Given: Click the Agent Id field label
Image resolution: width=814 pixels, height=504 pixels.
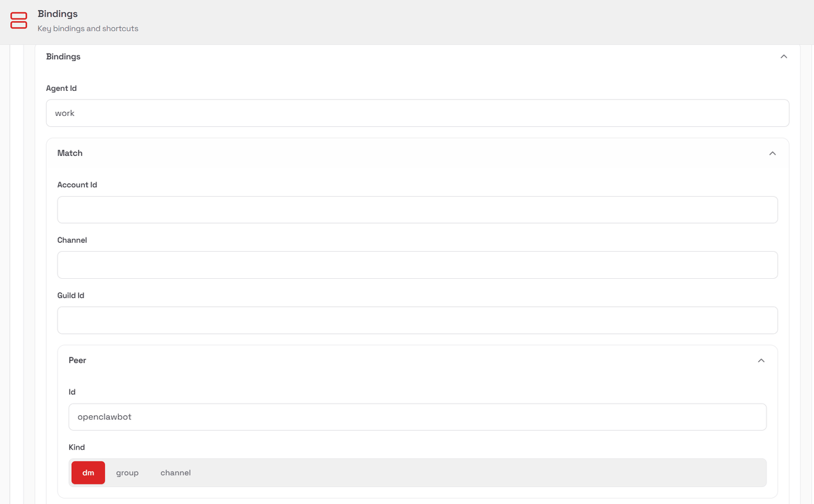Looking at the screenshot, I should [x=61, y=88].
